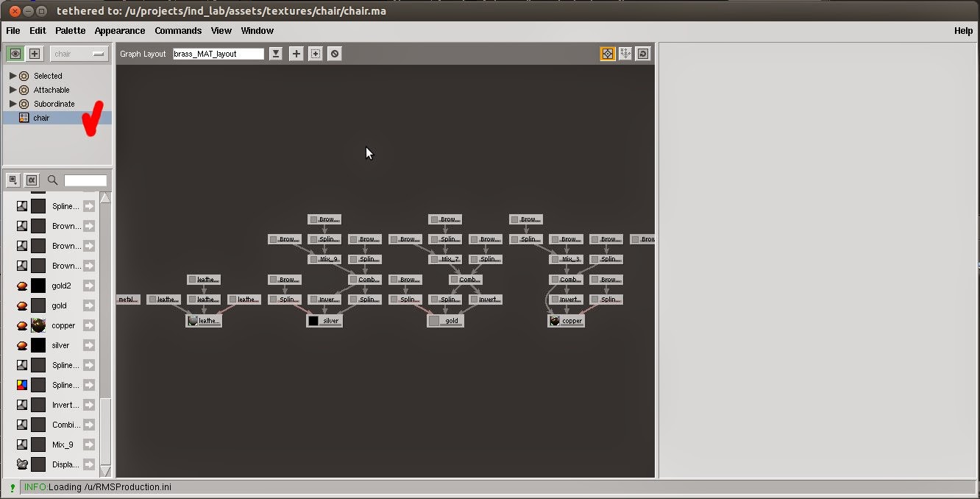
Task: Open the list options menu icon
Action: click(x=14, y=180)
